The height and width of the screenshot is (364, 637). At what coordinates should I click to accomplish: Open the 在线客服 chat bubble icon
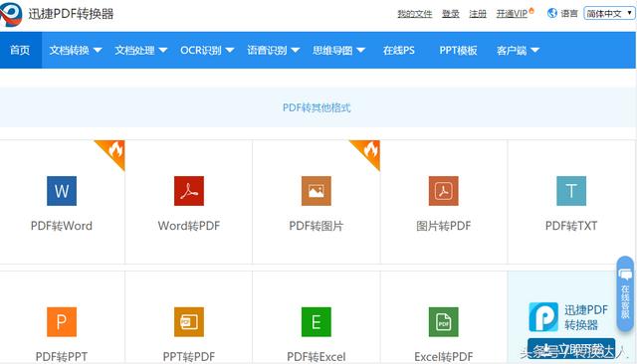[625, 274]
